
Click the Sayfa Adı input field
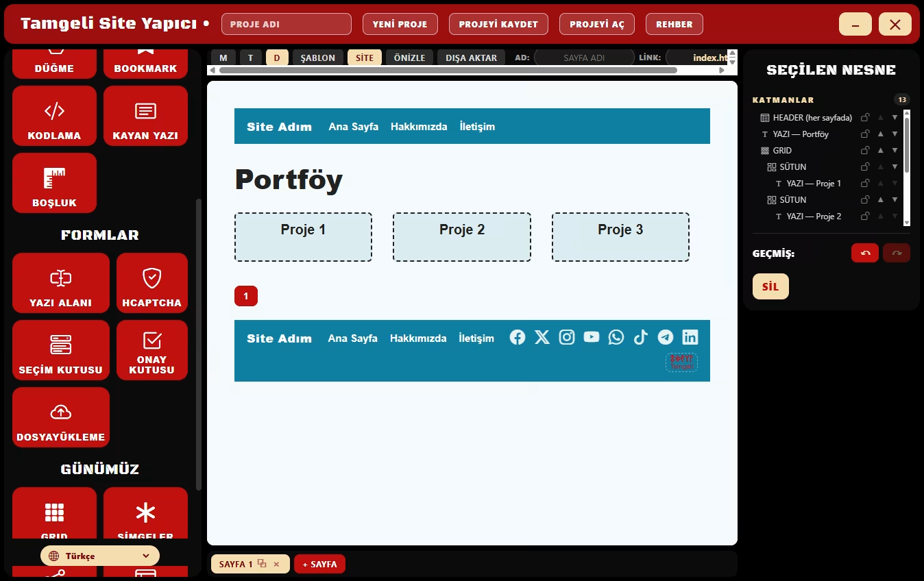click(584, 58)
